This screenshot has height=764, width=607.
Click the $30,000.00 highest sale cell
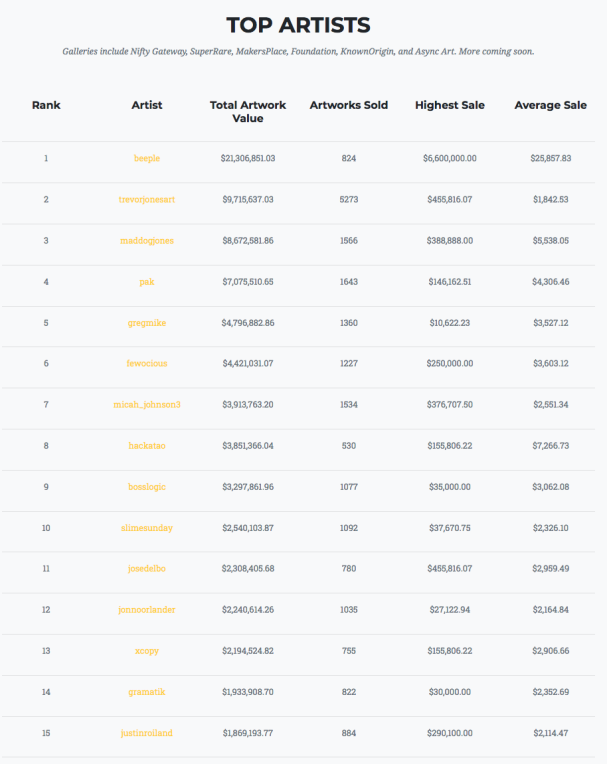[x=450, y=692]
